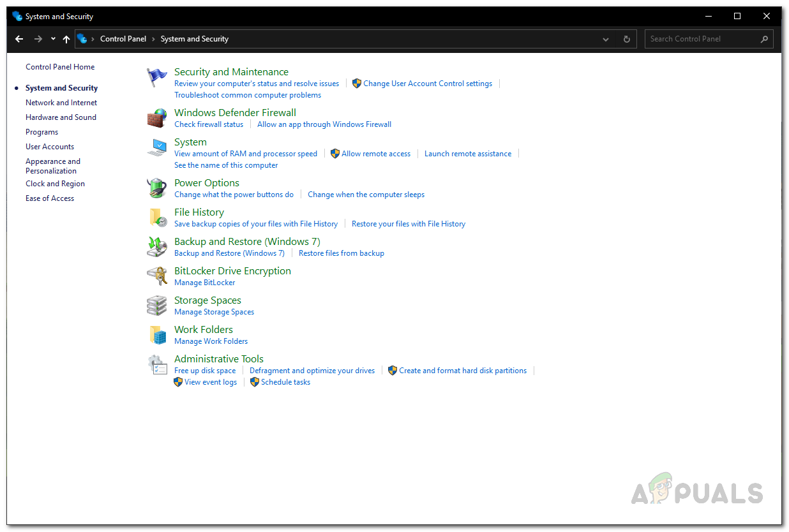Click Change when the computer sleeps
Viewport: 789px width, 532px height.
(x=366, y=195)
